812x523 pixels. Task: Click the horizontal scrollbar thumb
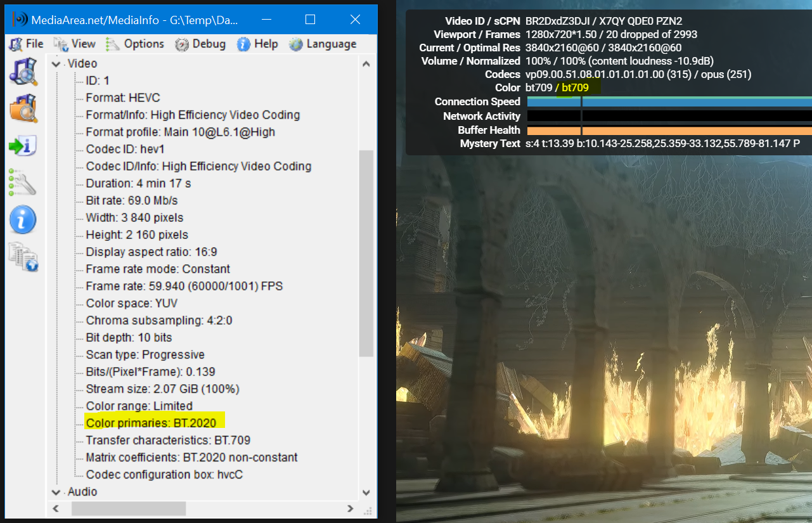pyautogui.click(x=129, y=508)
